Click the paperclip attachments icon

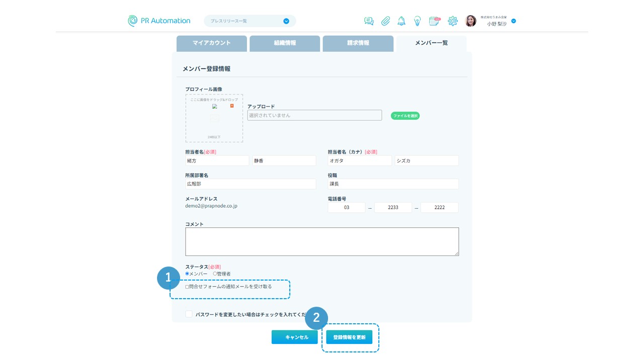(x=385, y=21)
